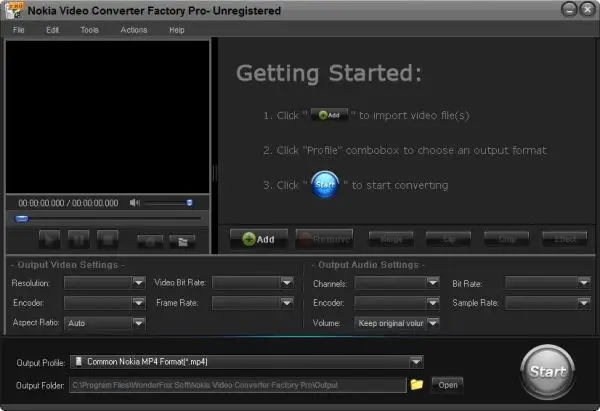The height and width of the screenshot is (411, 600).
Task: Expand the Aspect Ratio dropdown set to Auto
Action: (139, 323)
